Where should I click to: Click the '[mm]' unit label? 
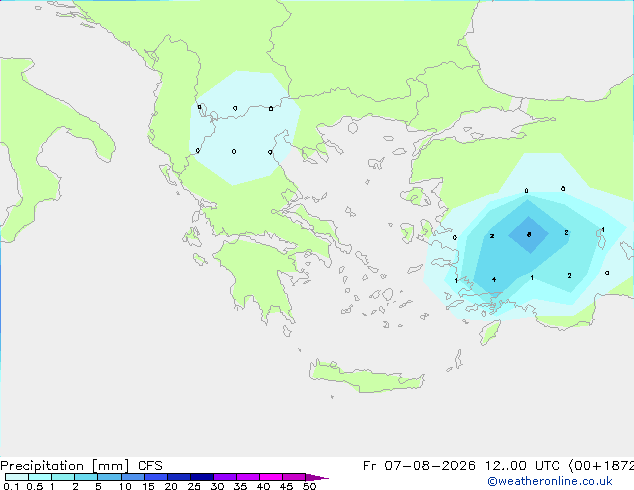[x=111, y=466]
